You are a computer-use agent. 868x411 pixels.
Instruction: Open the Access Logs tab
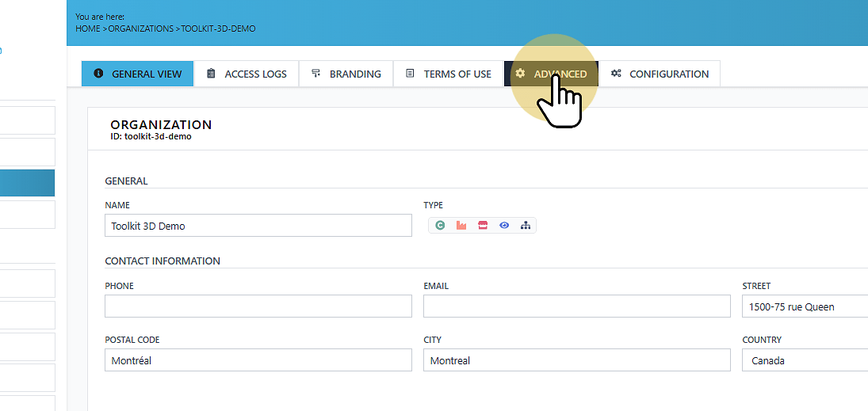pyautogui.click(x=247, y=74)
